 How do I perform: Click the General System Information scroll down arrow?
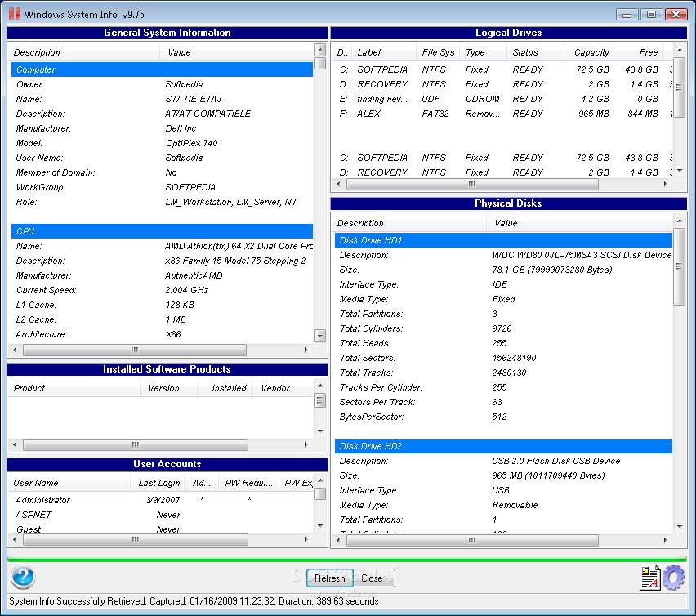(x=320, y=336)
